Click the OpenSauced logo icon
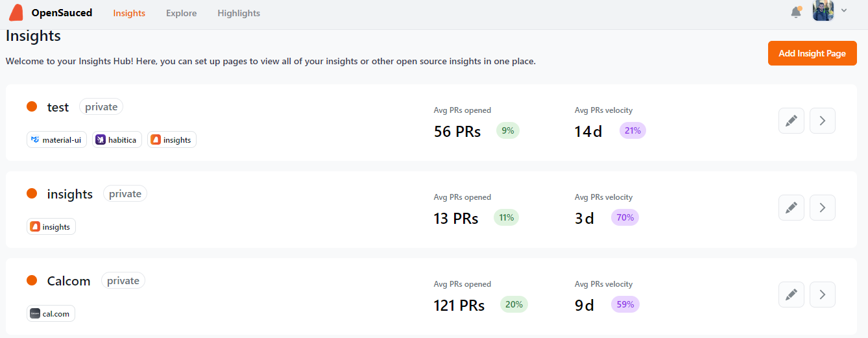Image resolution: width=868 pixels, height=338 pixels. tap(16, 12)
